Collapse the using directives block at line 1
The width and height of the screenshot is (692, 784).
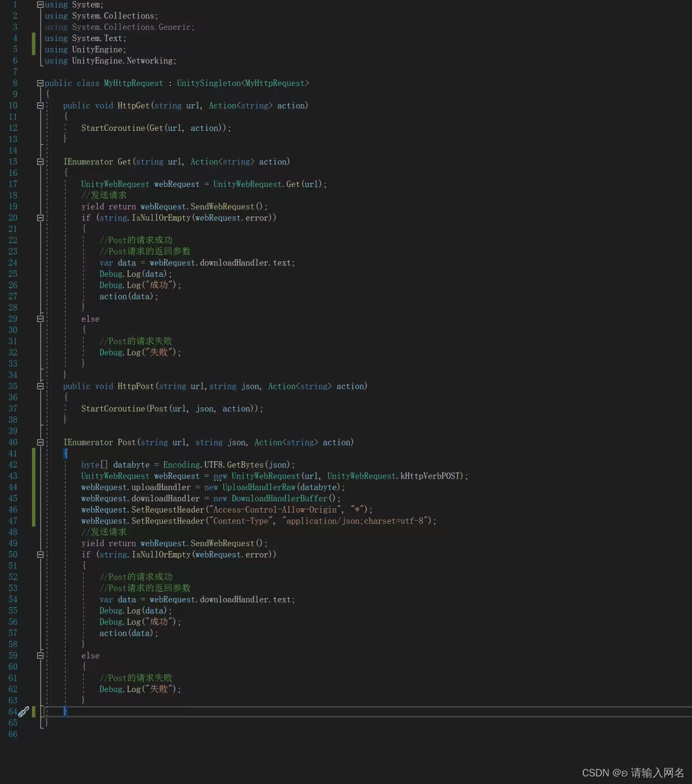pyautogui.click(x=40, y=5)
